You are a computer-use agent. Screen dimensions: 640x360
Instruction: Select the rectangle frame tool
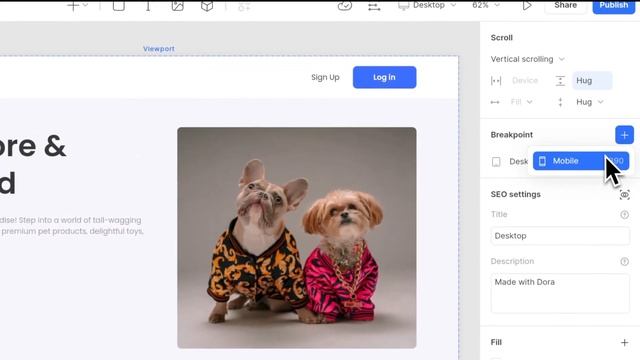(x=119, y=5)
